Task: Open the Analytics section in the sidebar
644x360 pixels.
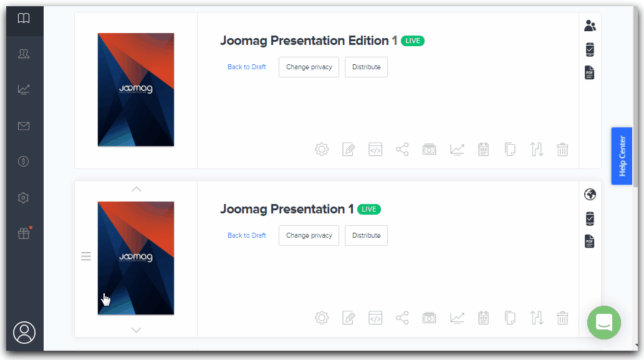Action: click(x=24, y=89)
